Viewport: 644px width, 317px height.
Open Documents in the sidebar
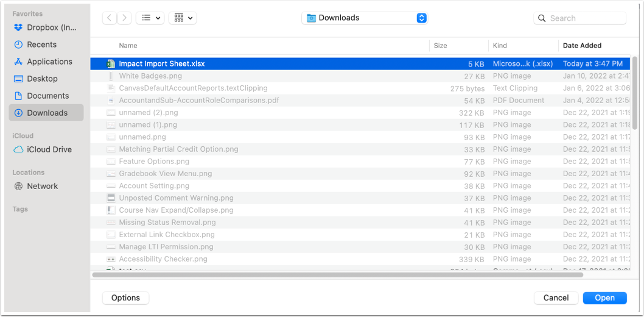pos(46,96)
